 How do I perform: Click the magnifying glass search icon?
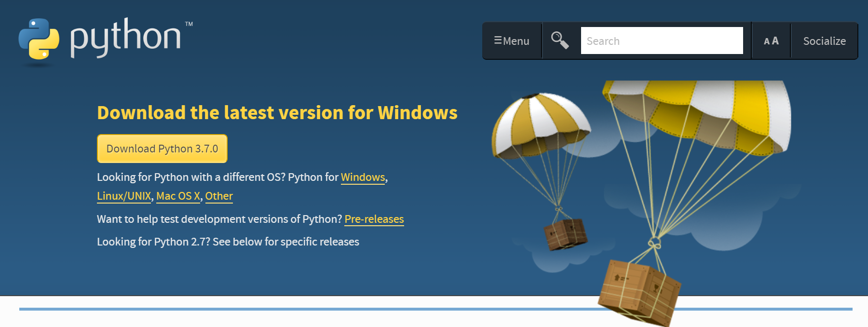click(560, 41)
